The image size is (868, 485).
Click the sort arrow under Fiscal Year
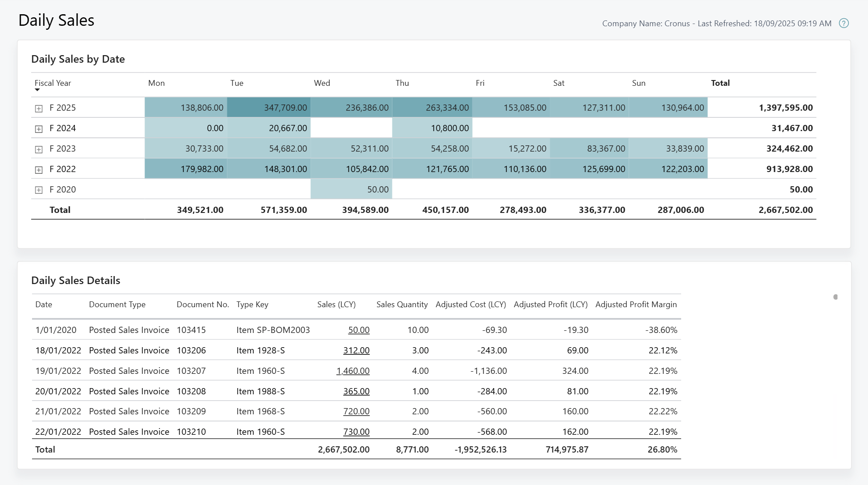(37, 89)
